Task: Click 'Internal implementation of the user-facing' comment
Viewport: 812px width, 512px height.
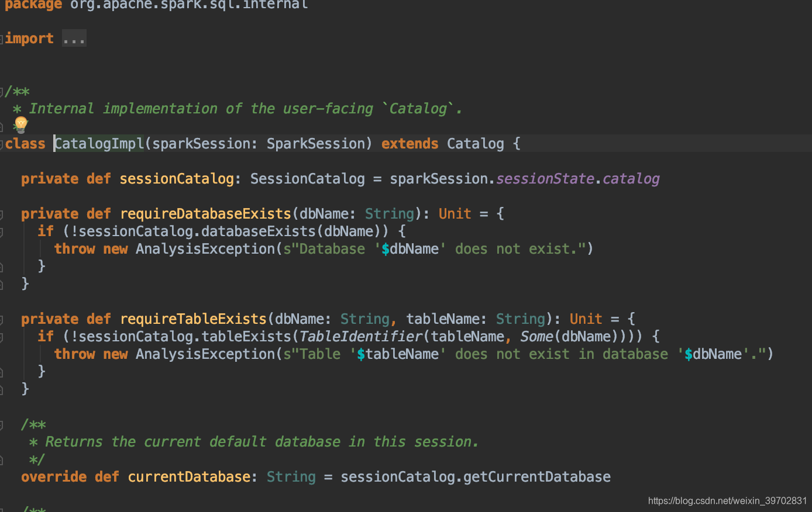Action: (201, 109)
